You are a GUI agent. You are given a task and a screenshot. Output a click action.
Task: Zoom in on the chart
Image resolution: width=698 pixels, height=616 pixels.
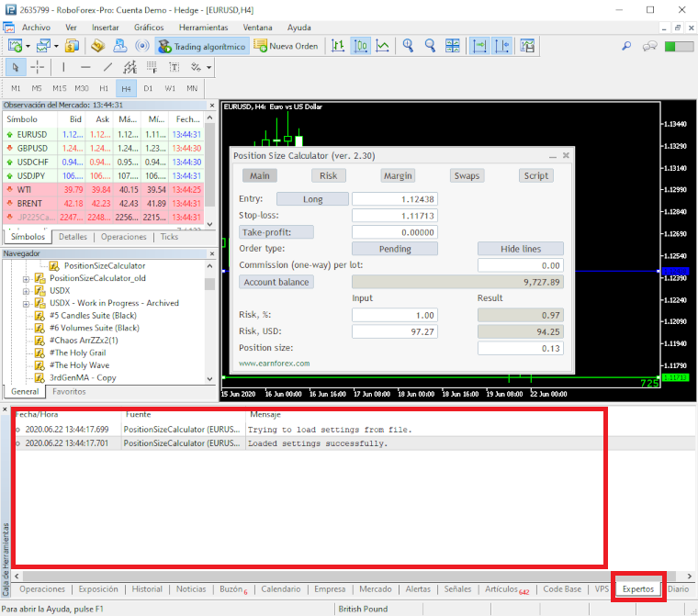pyautogui.click(x=408, y=46)
